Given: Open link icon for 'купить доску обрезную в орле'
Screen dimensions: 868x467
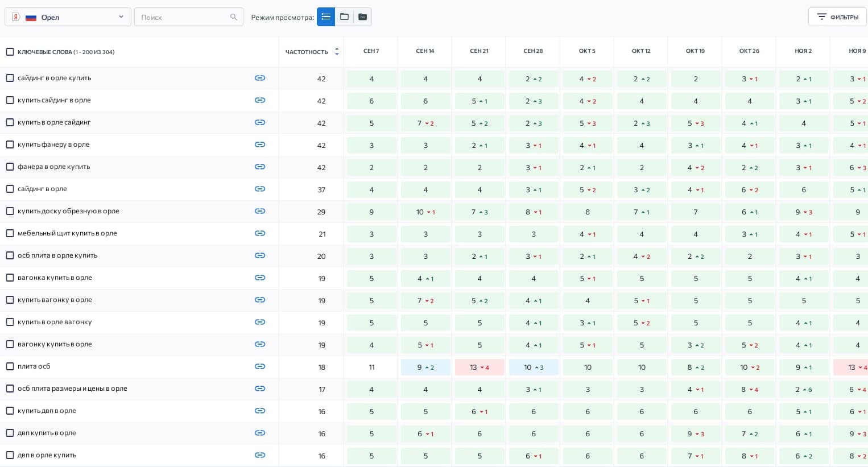Looking at the screenshot, I should (x=260, y=211).
